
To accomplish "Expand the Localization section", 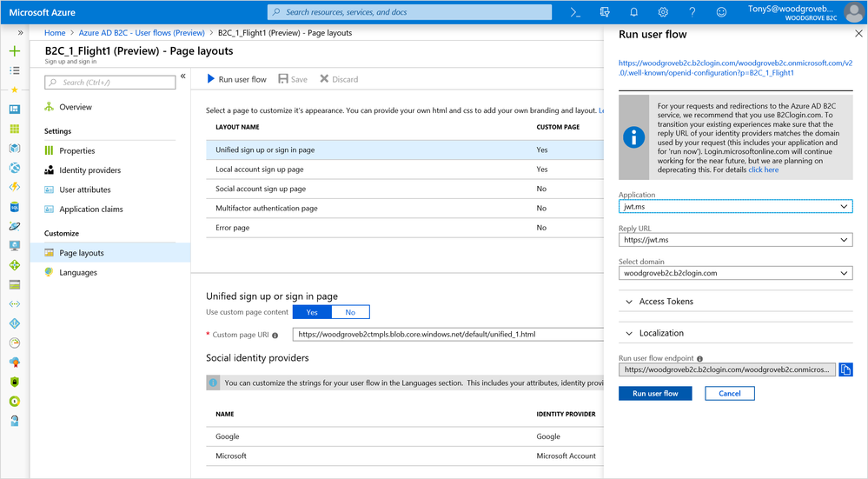I will (735, 333).
